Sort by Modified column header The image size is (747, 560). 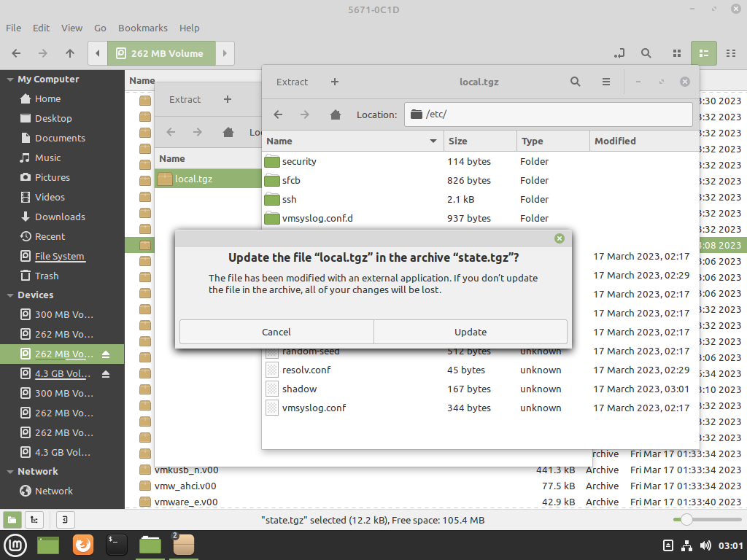tap(644, 141)
